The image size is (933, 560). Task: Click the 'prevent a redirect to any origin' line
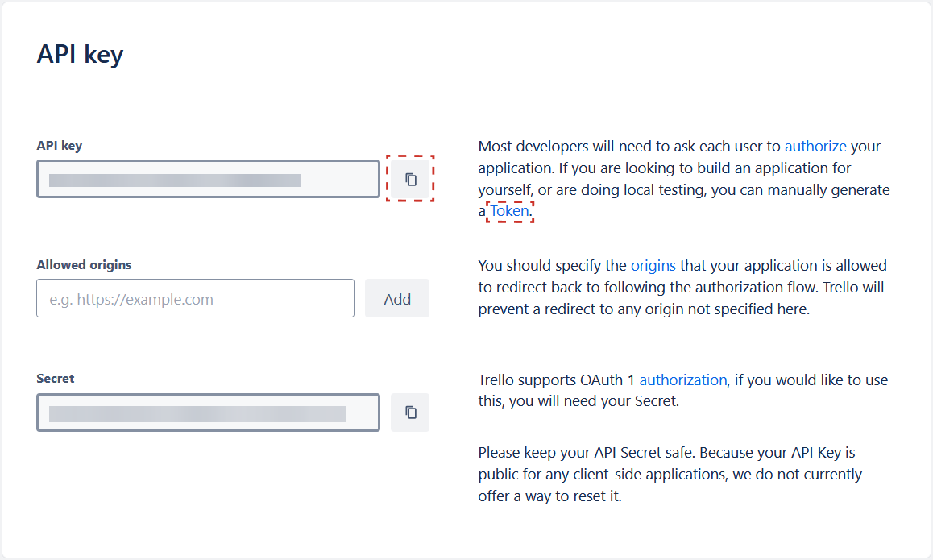[644, 309]
